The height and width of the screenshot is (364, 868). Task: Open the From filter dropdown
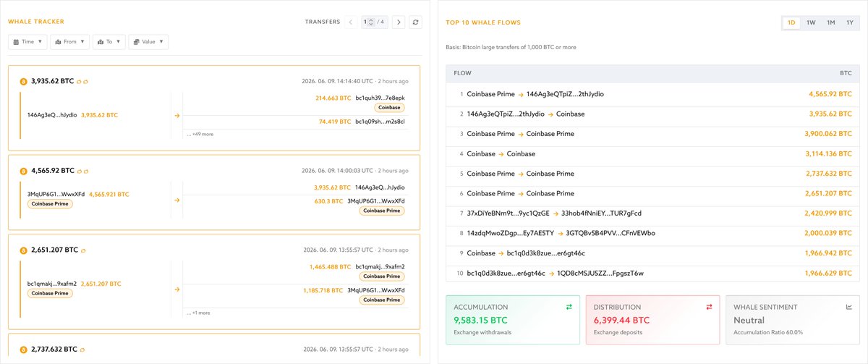pyautogui.click(x=69, y=42)
